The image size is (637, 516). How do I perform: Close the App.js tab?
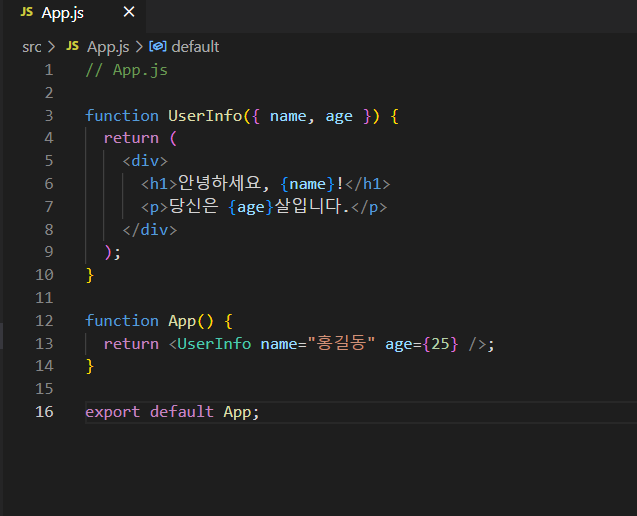129,12
